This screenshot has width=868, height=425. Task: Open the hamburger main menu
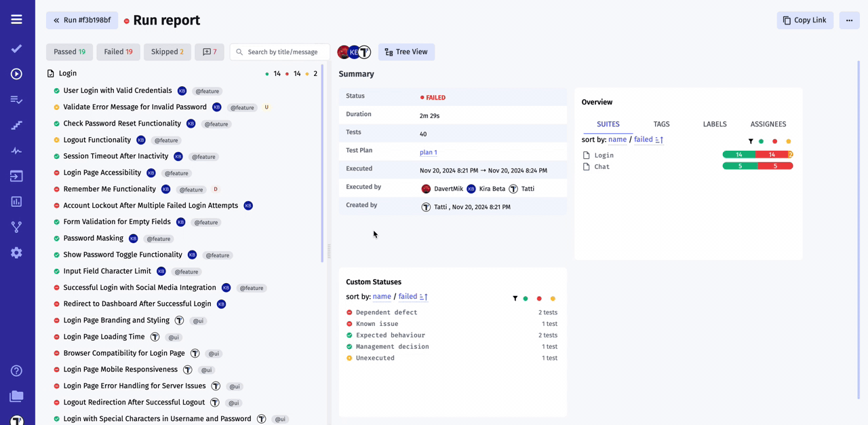point(16,20)
